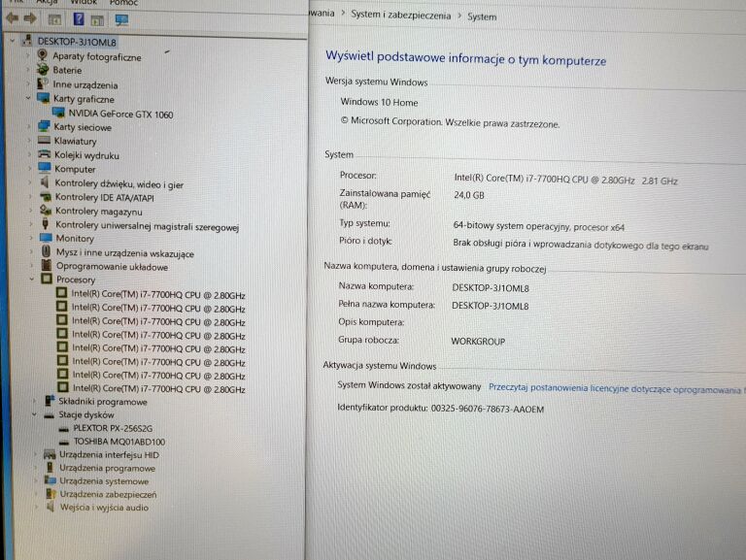Collapse the DESKTOP-3J1OML8 root node
Image resolution: width=746 pixels, height=560 pixels.
tap(13, 41)
